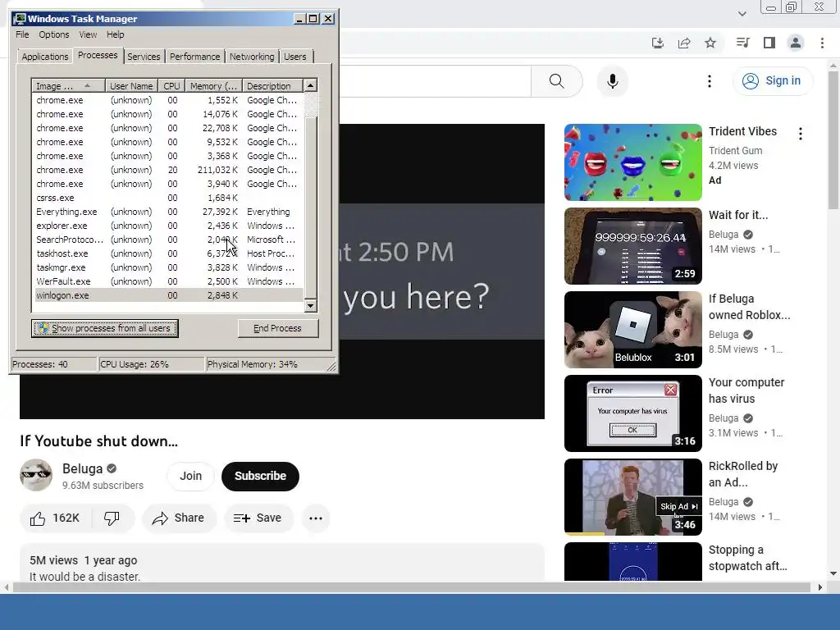This screenshot has width=840, height=630.
Task: Click End Process button
Action: point(278,328)
